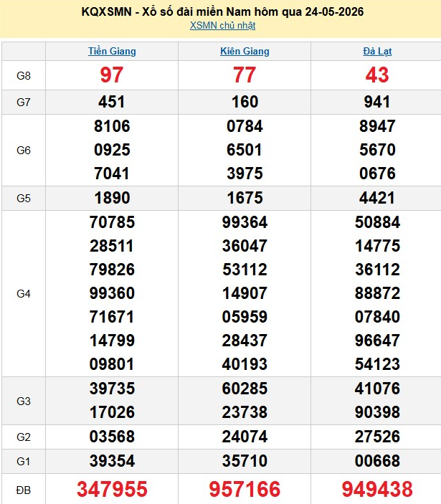Select the G7 value 941

pyautogui.click(x=377, y=102)
